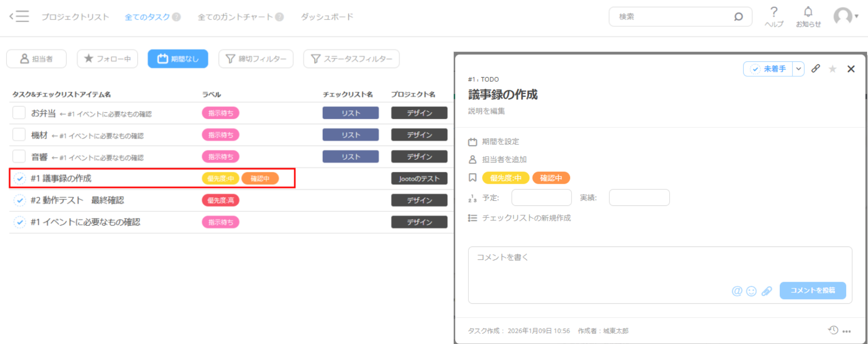This screenshot has width=868, height=344.
Task: Click the コメントを投稿 button
Action: pyautogui.click(x=812, y=290)
